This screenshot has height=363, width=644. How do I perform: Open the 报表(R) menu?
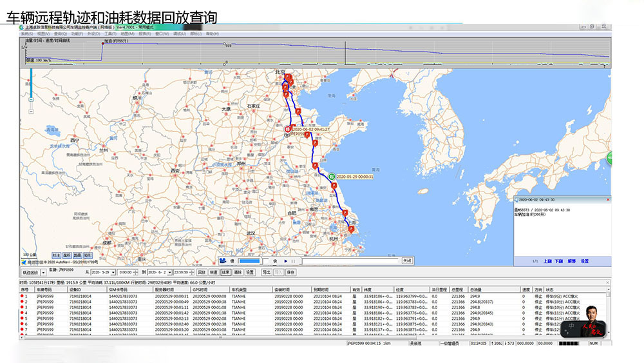[x=144, y=34]
